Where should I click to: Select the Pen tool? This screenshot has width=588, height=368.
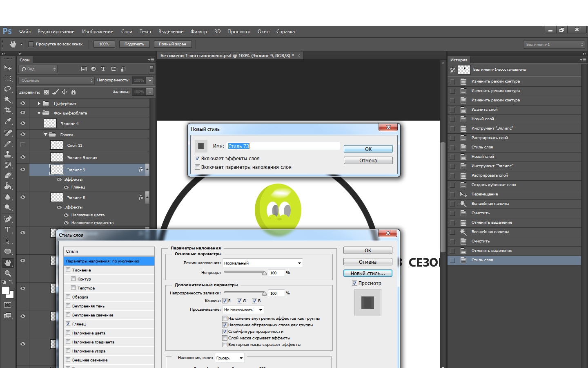[8, 219]
